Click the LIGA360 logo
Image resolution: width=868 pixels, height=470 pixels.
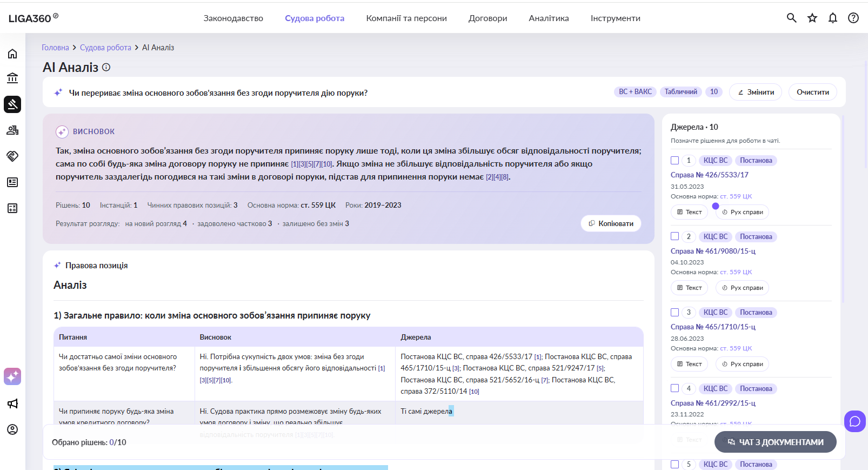[x=34, y=18]
